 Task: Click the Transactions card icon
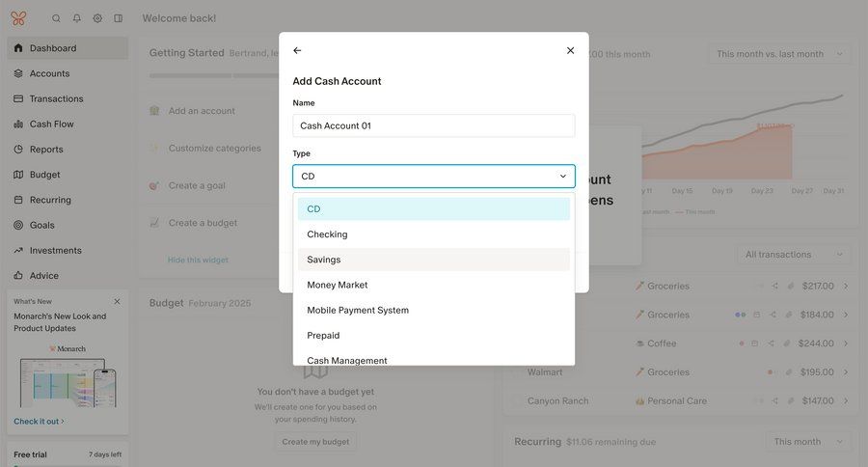18,98
